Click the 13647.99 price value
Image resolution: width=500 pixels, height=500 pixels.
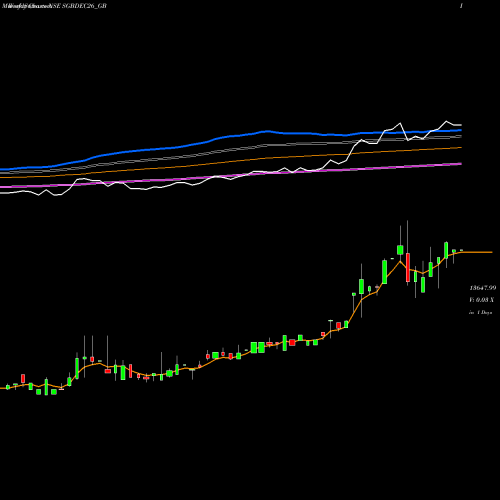(x=483, y=288)
